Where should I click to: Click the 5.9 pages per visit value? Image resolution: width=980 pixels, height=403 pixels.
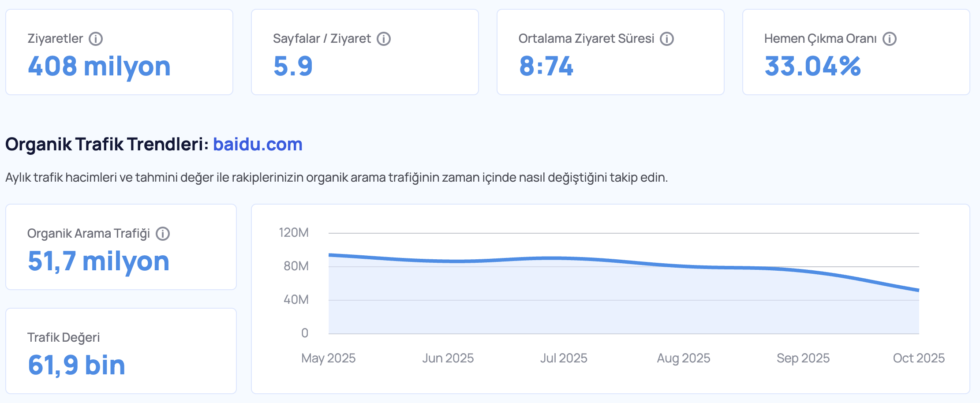(293, 66)
